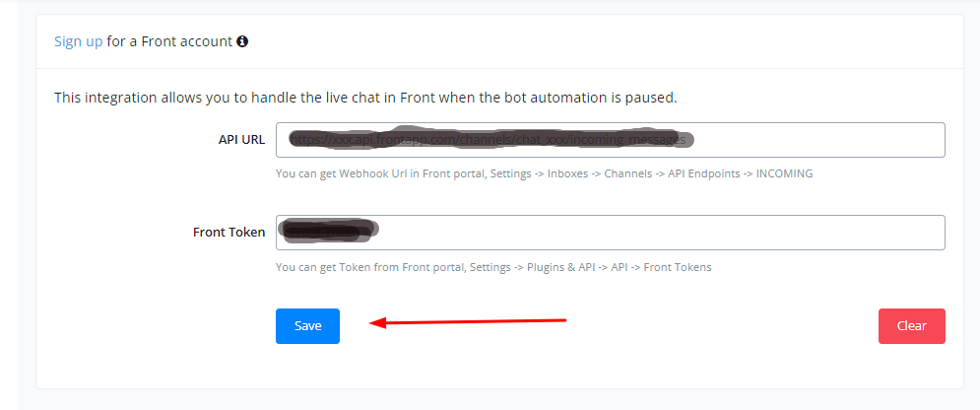This screenshot has height=410, width=980.
Task: Click "bot automation" in the description text
Action: 560,98
